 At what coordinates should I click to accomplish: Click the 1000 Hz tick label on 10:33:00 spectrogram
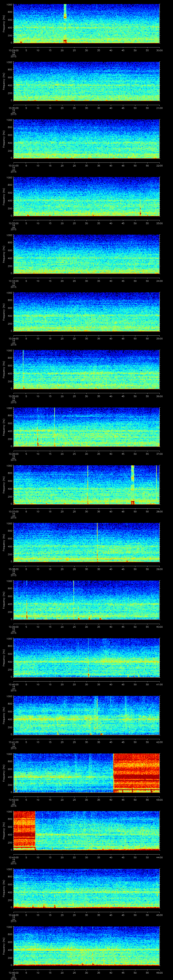(x=9, y=235)
